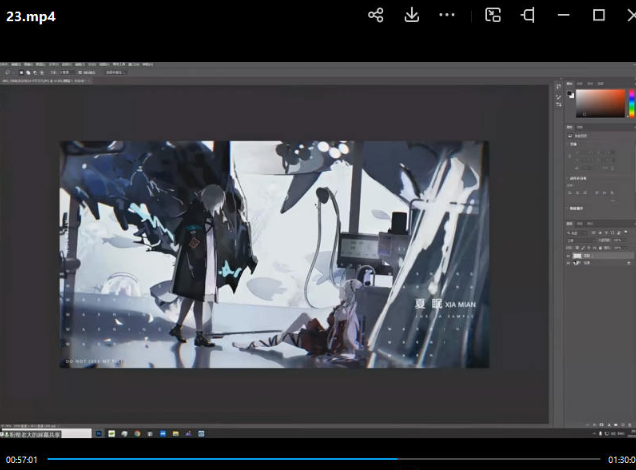The height and width of the screenshot is (470, 636).
Task: Select the Intersect with Selection mode icon
Action: [x=42, y=73]
